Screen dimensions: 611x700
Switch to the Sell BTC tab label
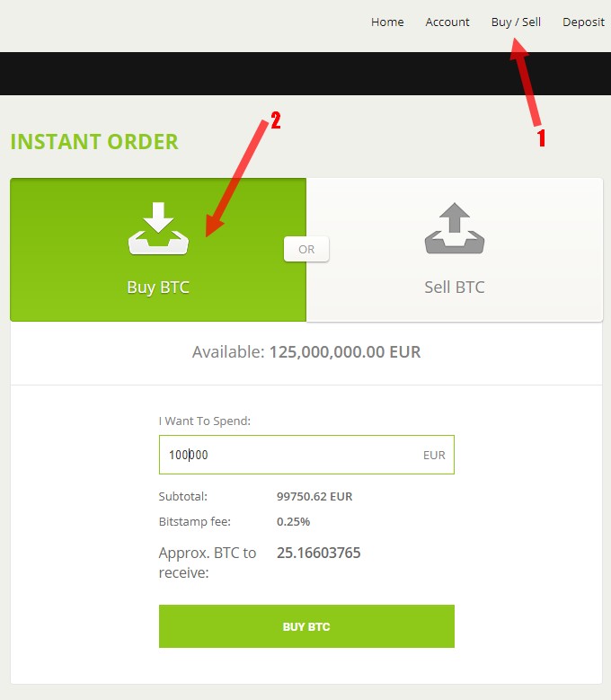click(x=455, y=287)
